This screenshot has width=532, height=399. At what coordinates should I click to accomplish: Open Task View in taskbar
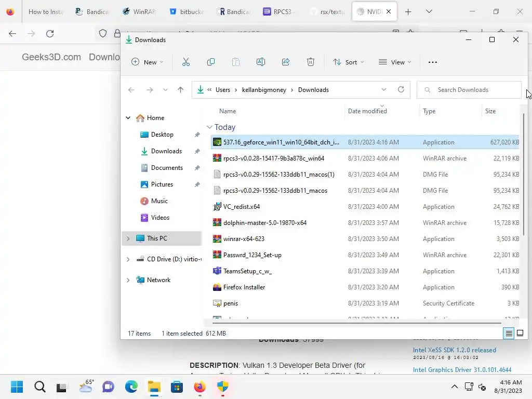[x=61, y=387]
